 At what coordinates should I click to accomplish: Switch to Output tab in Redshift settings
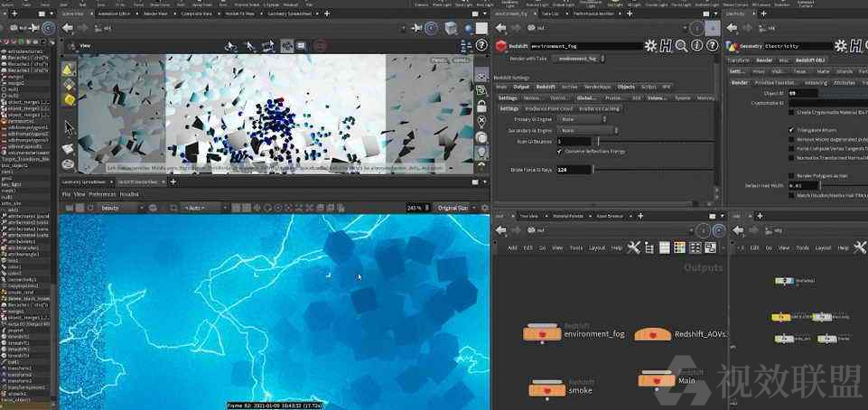(x=521, y=87)
